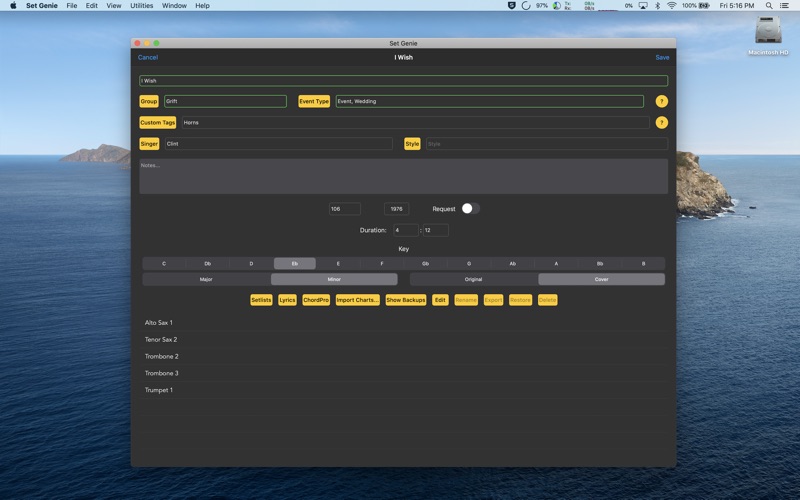The width and height of the screenshot is (800, 500).
Task: Open the Style picker button
Action: tap(412, 144)
